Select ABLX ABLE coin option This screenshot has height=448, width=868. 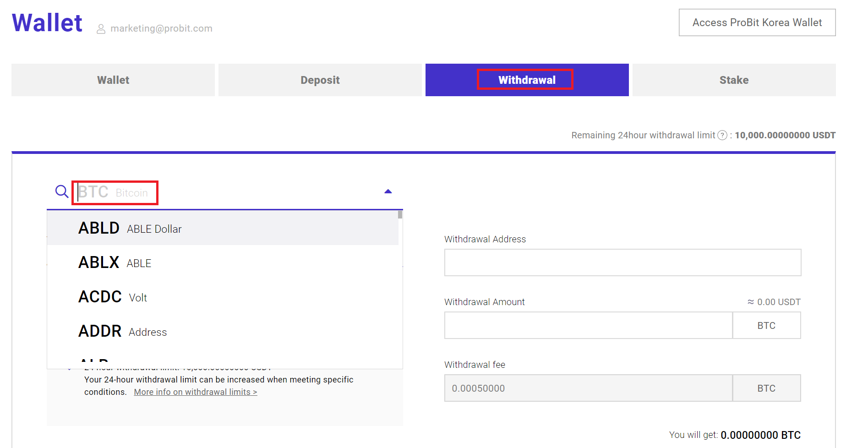pos(223,262)
